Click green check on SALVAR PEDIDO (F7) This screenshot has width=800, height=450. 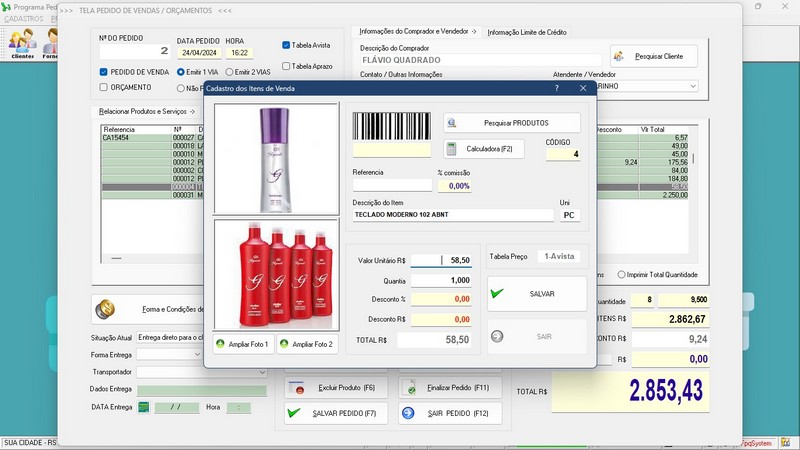pyautogui.click(x=294, y=413)
